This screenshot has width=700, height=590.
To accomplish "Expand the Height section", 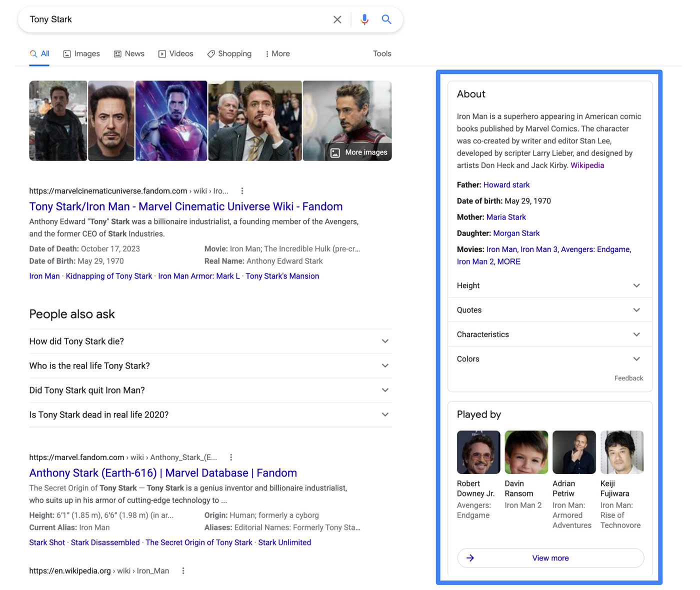I will pyautogui.click(x=550, y=286).
